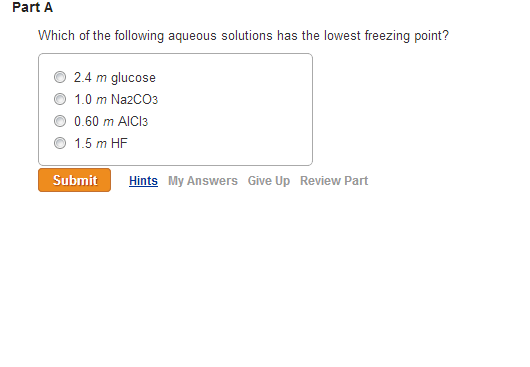This screenshot has width=530, height=367.
Task: Choose the 1.0 m Na2CO3 radio option
Action: coord(60,99)
